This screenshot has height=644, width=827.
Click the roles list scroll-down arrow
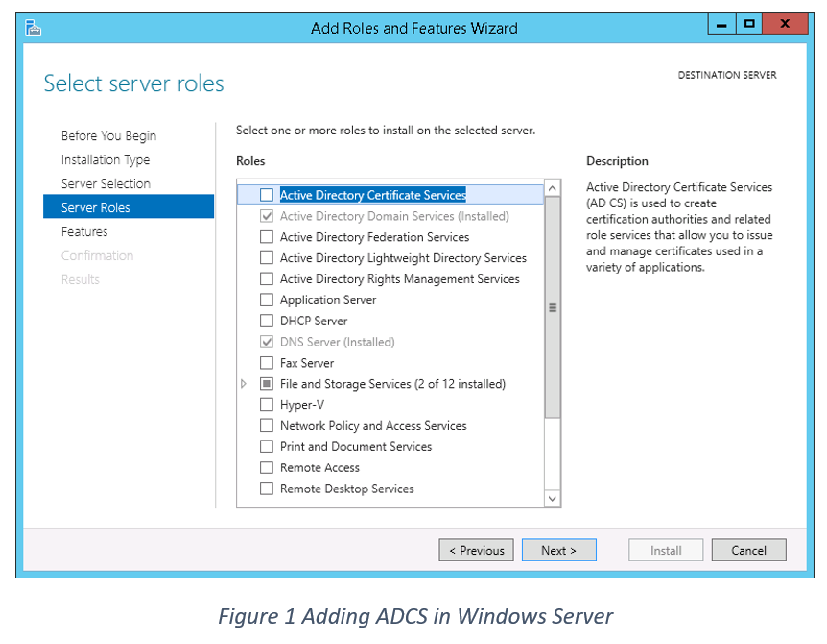click(x=553, y=498)
